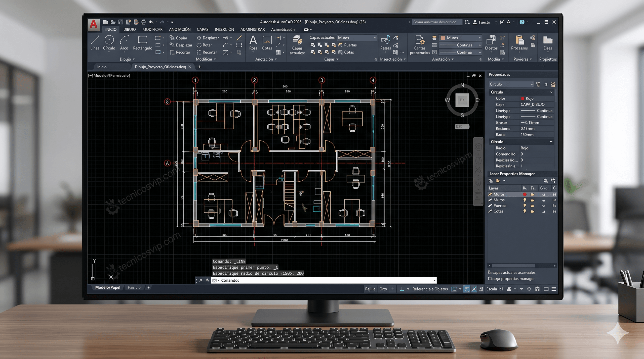Click the help question mark icon

click(x=522, y=22)
